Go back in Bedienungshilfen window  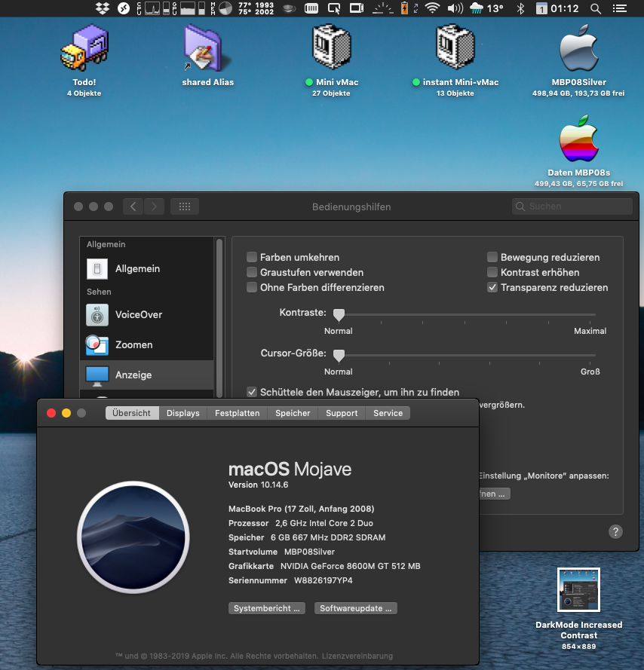click(x=133, y=207)
